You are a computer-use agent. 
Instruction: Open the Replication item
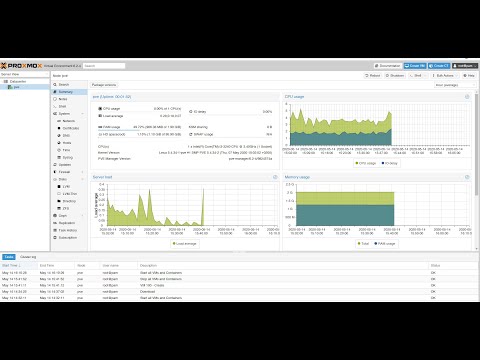[x=69, y=223]
